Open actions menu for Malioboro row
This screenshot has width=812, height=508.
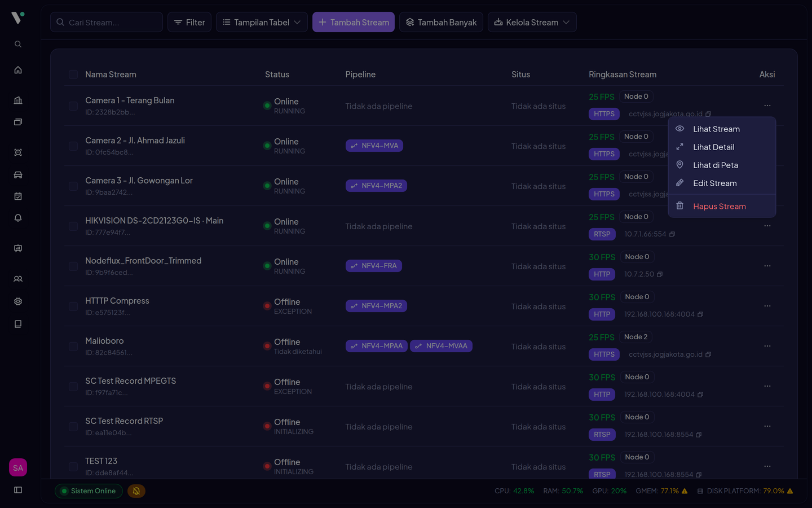767,346
